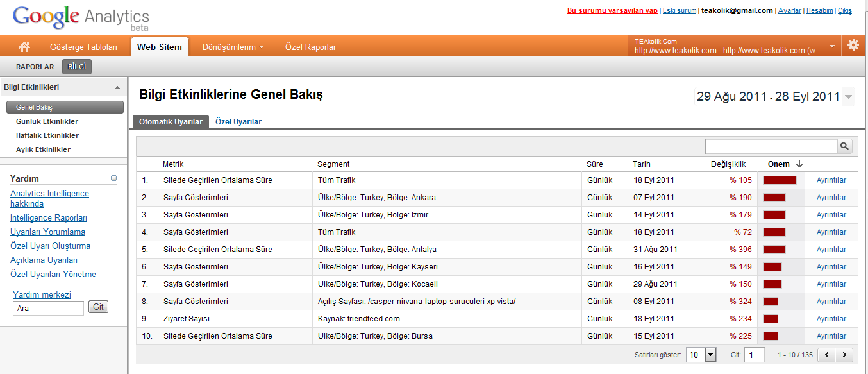
Task: Collapse the Yardım section minus icon
Action: (113, 178)
